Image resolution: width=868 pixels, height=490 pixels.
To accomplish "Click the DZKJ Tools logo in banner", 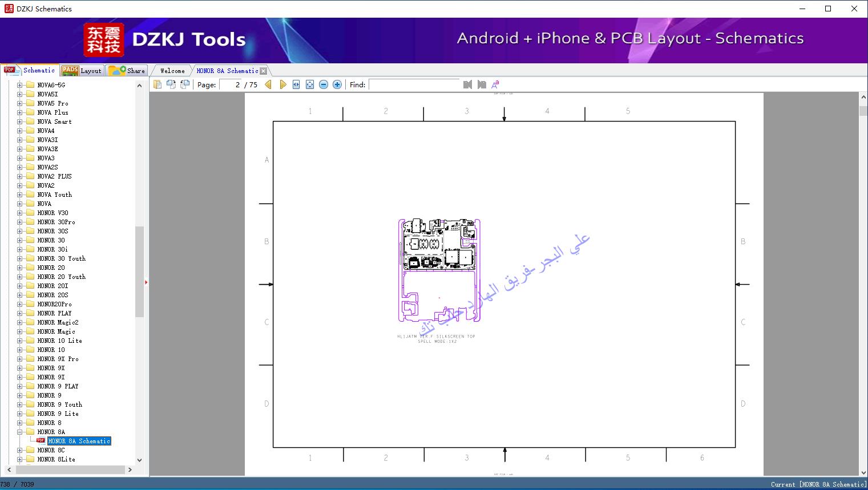I will point(165,39).
